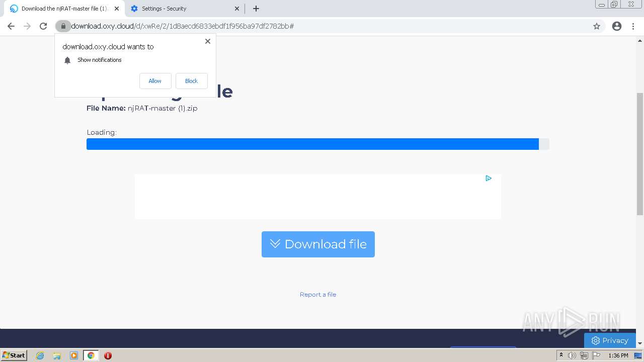This screenshot has width=644, height=362.
Task: Click the scrollbar down arrow
Action: (x=640, y=343)
